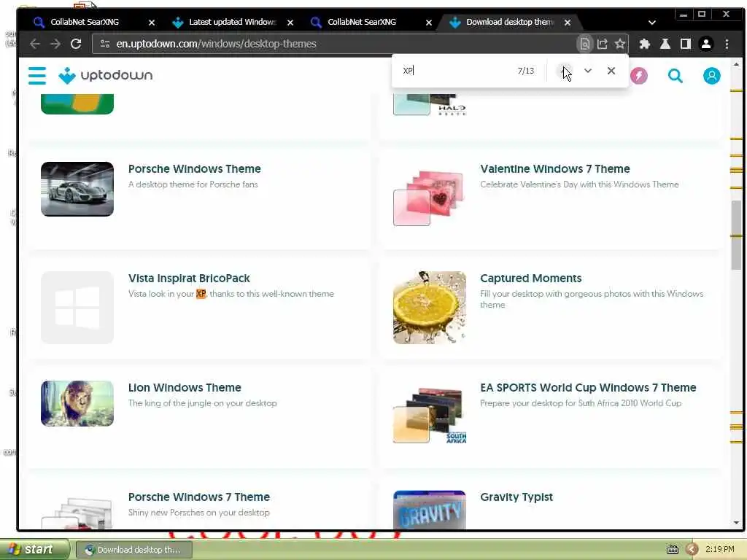This screenshot has height=560, width=747.
Task: Share this page icon
Action: [x=602, y=44]
